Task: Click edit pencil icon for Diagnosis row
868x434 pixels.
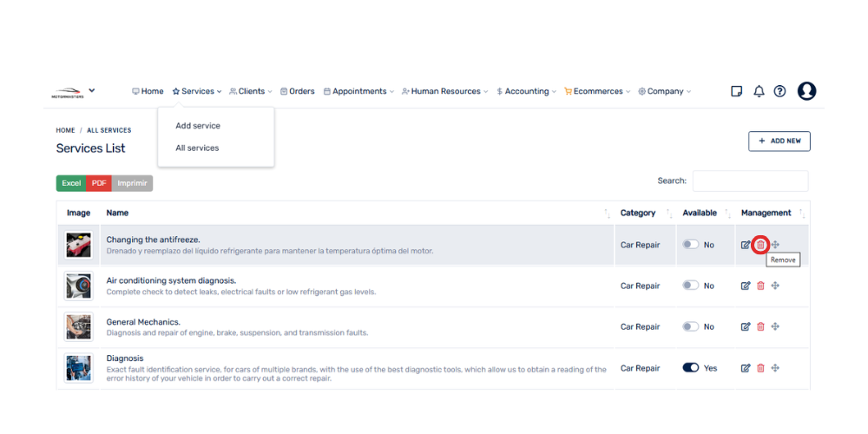Action: tap(746, 368)
